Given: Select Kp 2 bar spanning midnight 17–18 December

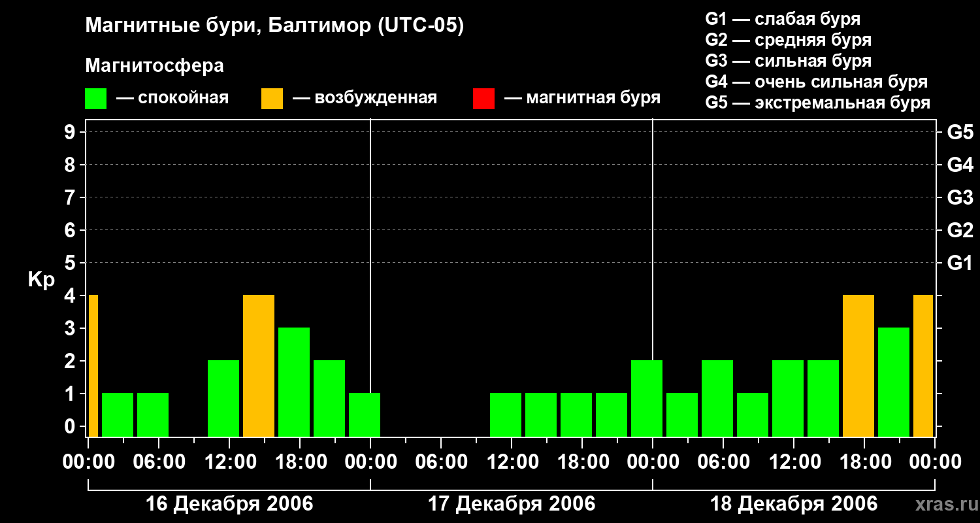Looking at the screenshot, I should [647, 398].
